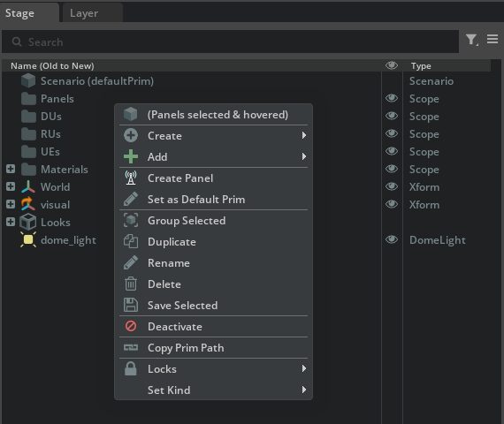Expand the World tree node
The image size is (504, 424).
point(11,186)
